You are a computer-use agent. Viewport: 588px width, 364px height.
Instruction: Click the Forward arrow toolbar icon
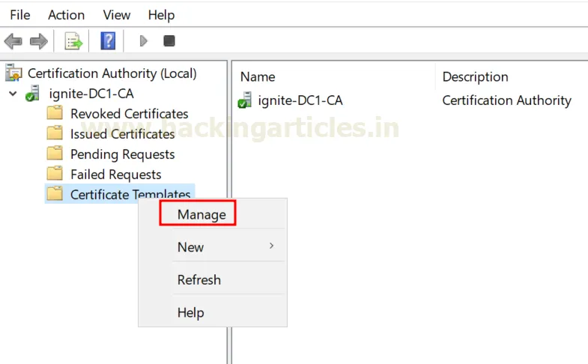pyautogui.click(x=39, y=40)
